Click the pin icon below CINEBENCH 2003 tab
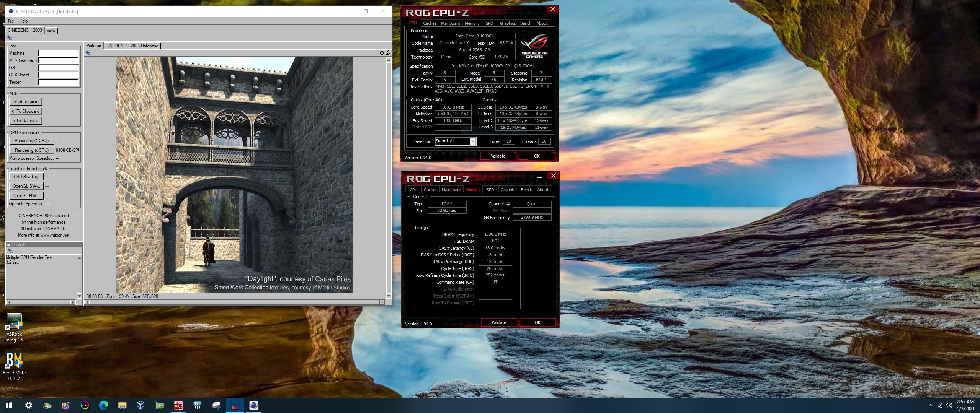980x413 pixels. coord(10,38)
